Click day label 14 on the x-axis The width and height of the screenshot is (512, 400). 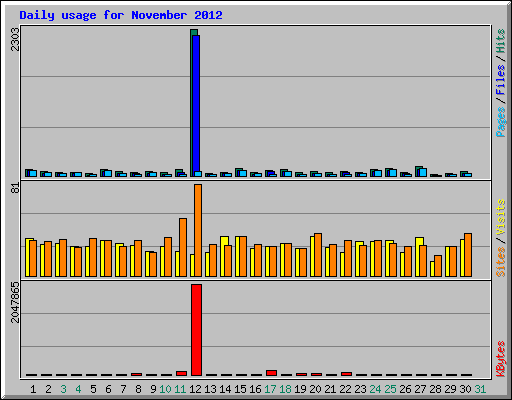tap(225, 389)
